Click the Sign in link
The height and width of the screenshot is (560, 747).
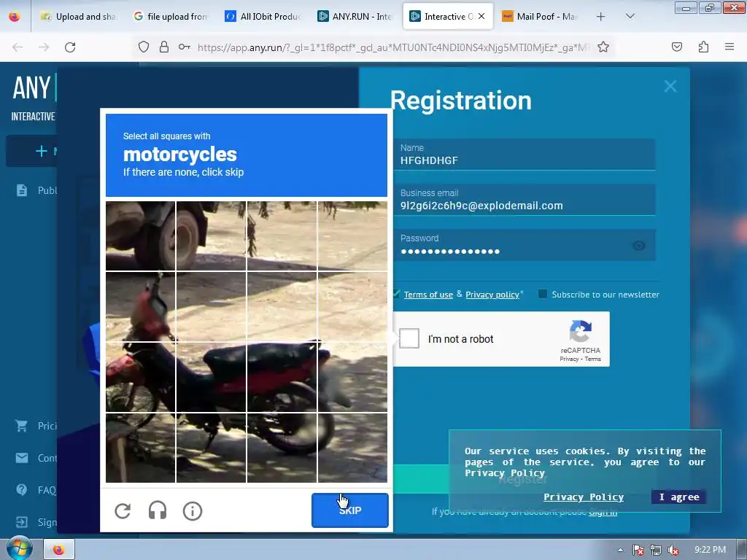coord(603,511)
